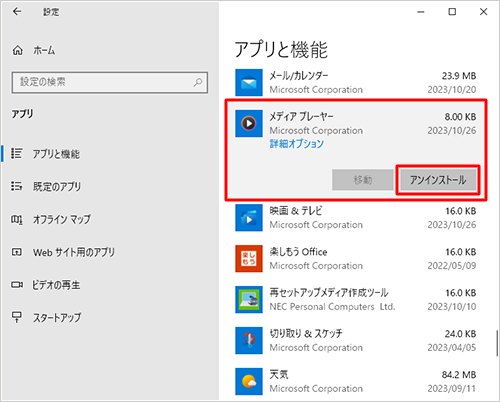Click the 2022/05/09 install date
Screen dimensions: 500x402
coord(452,266)
